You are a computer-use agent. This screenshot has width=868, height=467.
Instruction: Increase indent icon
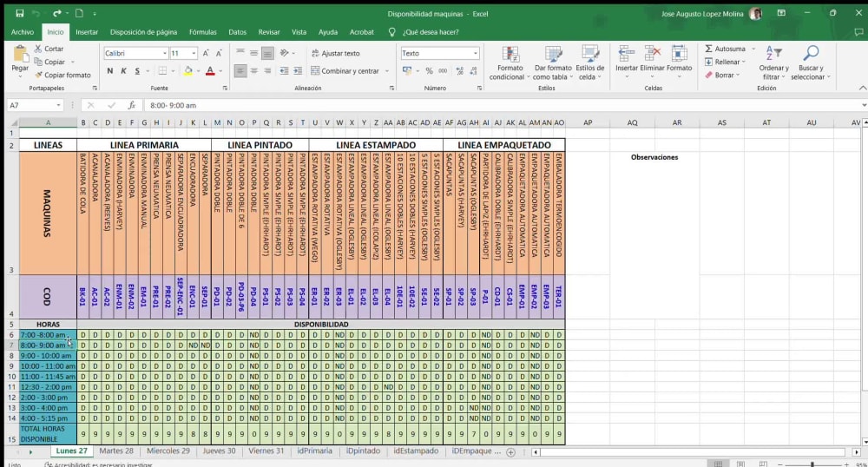click(298, 71)
